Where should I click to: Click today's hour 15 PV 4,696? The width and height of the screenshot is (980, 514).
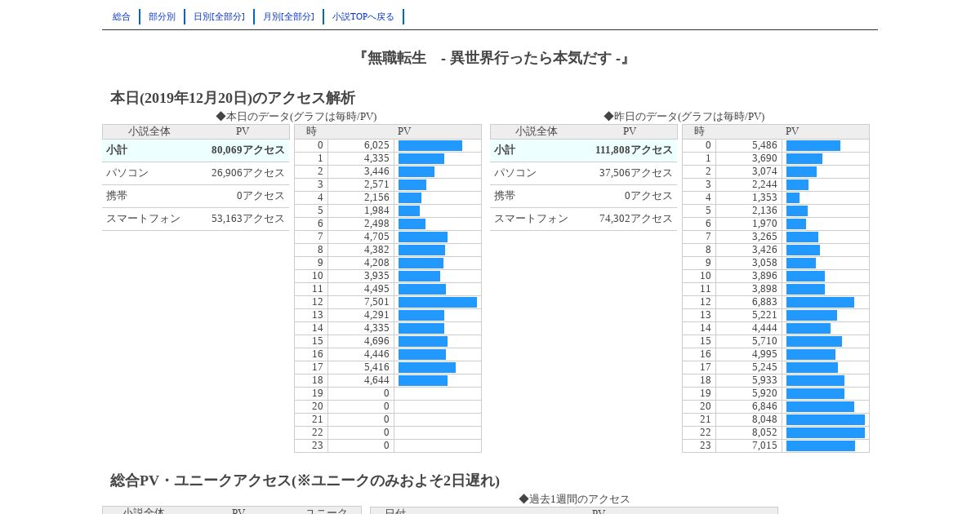tap(376, 341)
